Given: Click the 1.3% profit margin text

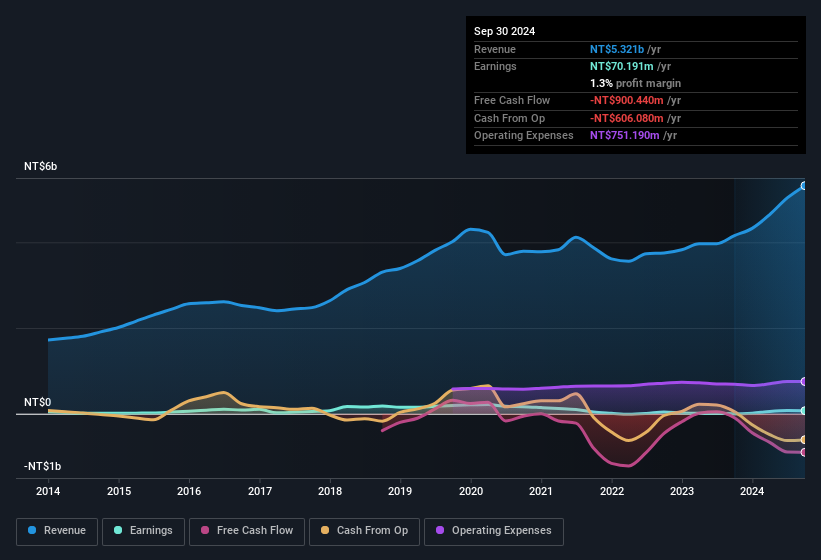Looking at the screenshot, I should click(635, 83).
